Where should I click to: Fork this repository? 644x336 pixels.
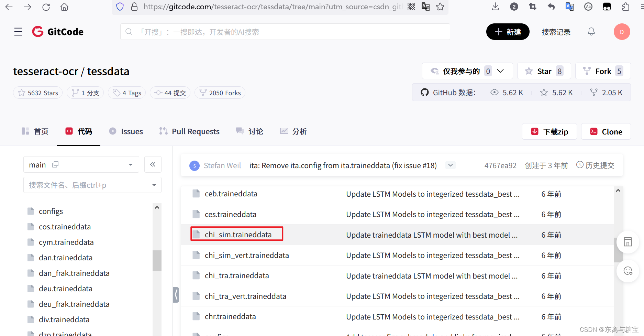(x=603, y=71)
